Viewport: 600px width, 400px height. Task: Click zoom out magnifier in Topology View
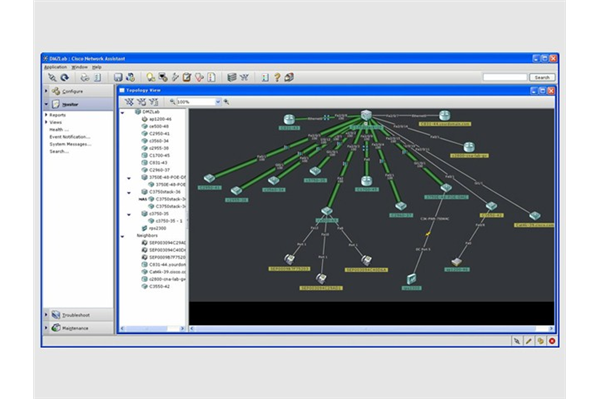pos(173,102)
